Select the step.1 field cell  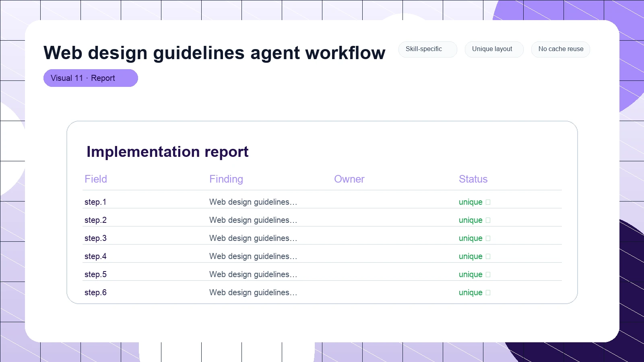coord(95,202)
